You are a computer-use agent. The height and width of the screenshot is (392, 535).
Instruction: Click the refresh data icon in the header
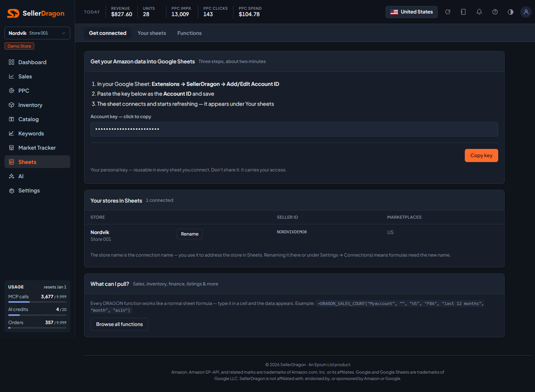[x=448, y=12]
